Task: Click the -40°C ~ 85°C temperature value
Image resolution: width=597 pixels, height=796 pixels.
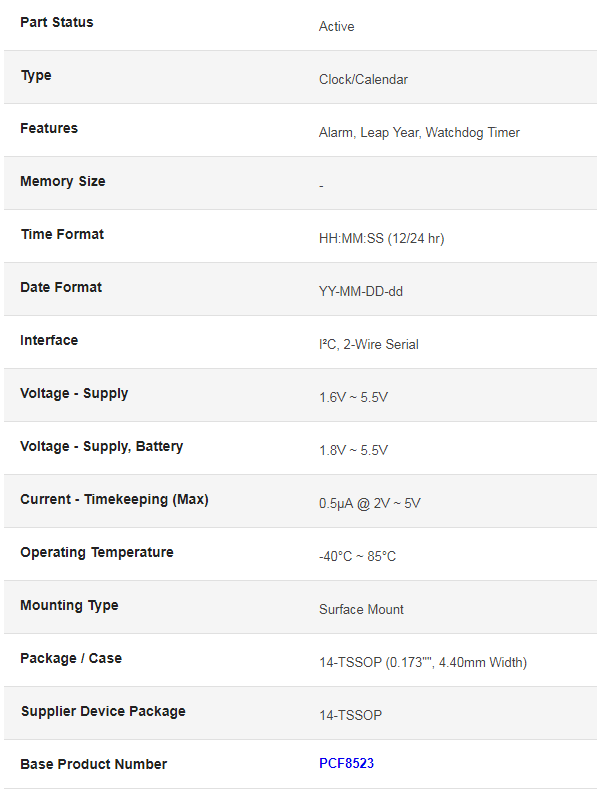Action: coord(357,556)
